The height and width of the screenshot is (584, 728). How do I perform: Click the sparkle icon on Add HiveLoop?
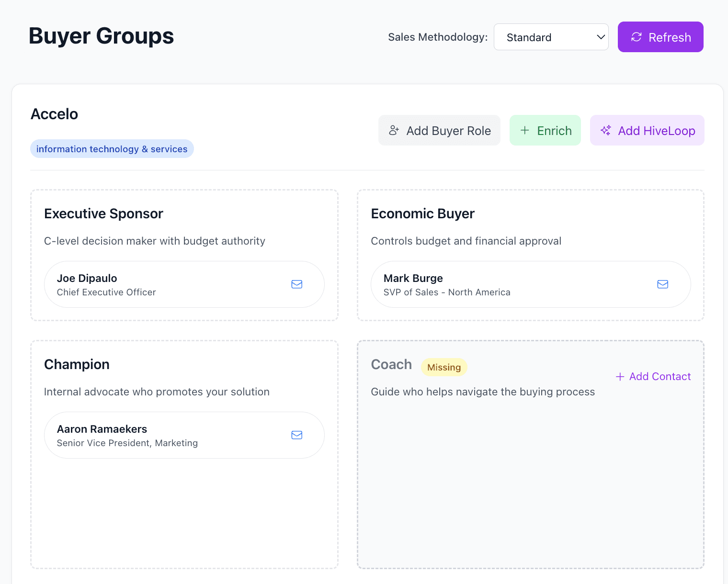(x=605, y=130)
